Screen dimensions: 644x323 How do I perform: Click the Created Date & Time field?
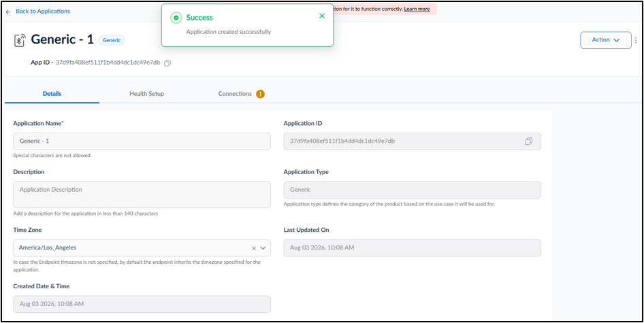(142, 304)
